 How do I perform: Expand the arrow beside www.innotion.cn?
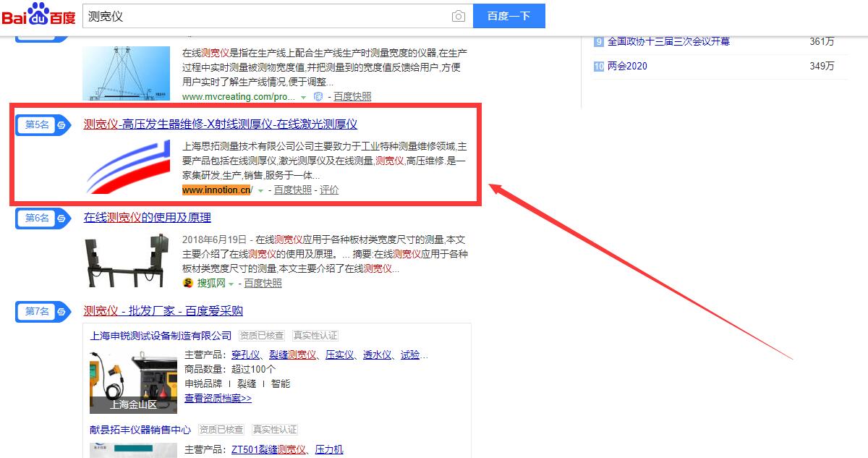tap(260, 190)
